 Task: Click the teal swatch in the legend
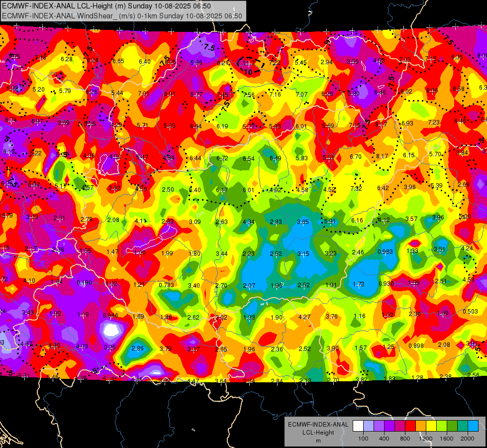pyautogui.click(x=463, y=426)
